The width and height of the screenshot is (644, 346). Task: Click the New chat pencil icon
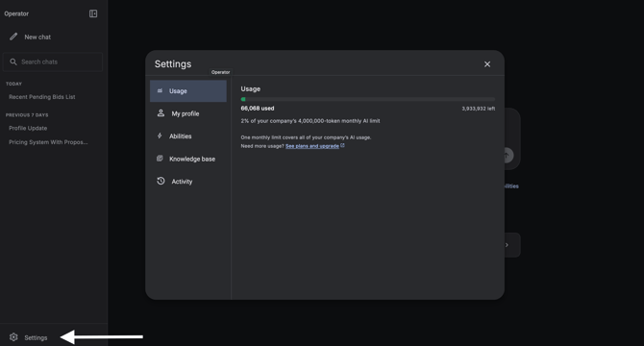click(13, 37)
